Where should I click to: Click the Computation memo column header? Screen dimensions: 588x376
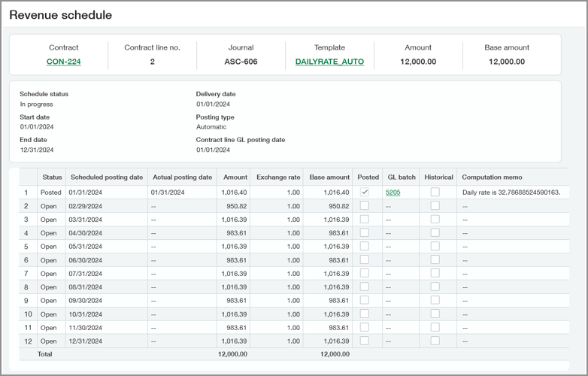492,177
